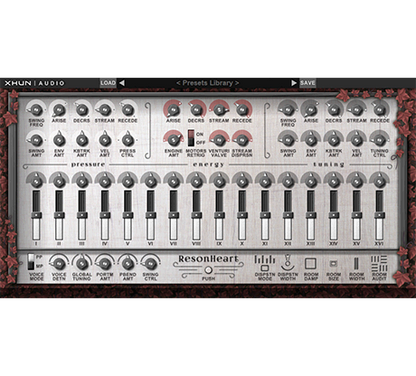Click the ROOM SIZE small square icon
The image size is (416, 376).
[x=333, y=264]
